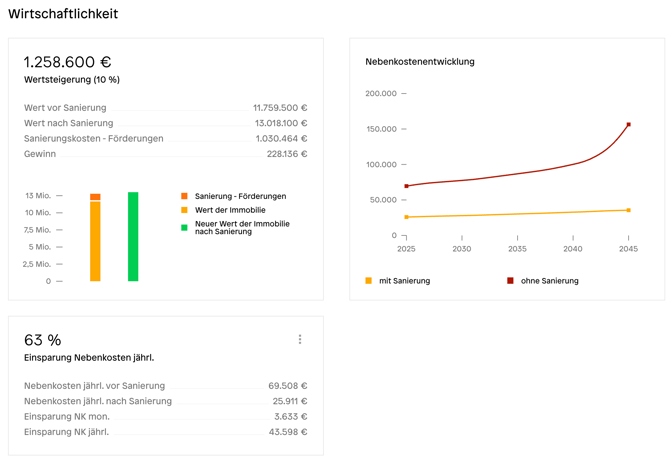Select the red data point at 2025
Image resolution: width=670 pixels, height=467 pixels.
pos(406,186)
